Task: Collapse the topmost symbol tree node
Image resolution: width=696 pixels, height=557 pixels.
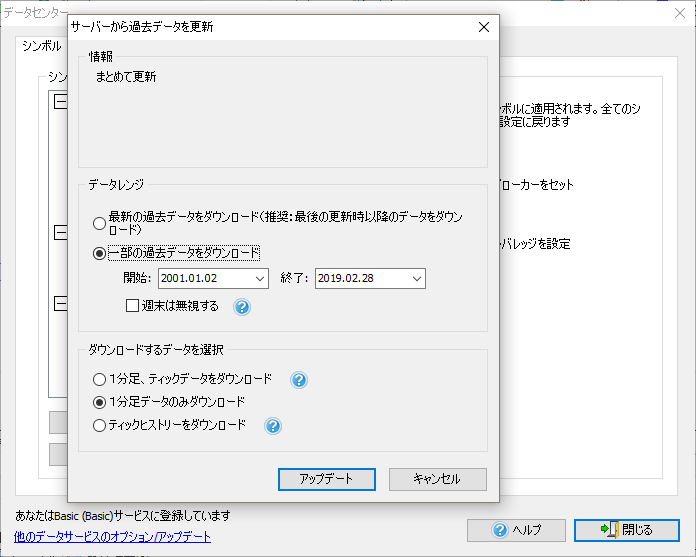Action: point(60,102)
